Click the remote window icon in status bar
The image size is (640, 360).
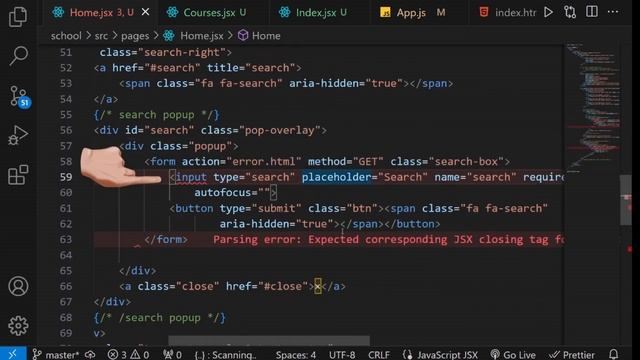coord(13,354)
